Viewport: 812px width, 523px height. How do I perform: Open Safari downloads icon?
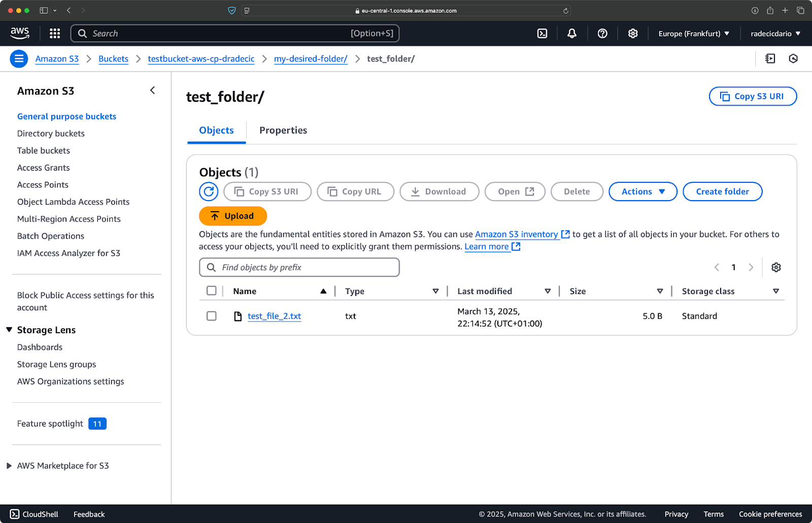click(755, 10)
